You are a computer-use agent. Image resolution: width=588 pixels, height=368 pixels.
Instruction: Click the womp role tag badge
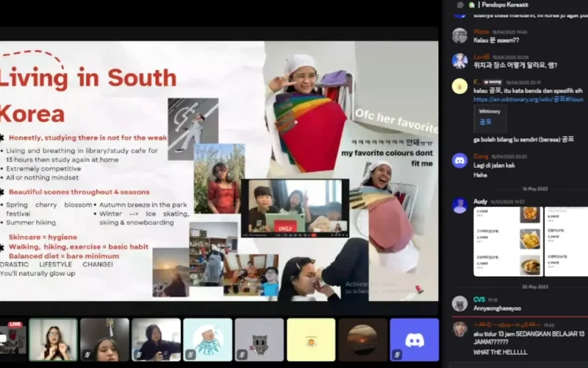(x=492, y=82)
